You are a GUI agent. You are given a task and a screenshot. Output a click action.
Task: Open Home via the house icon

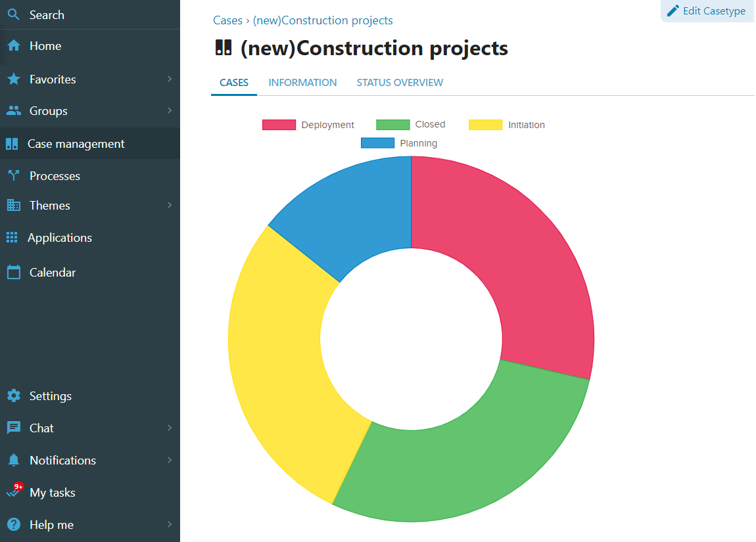(13, 46)
